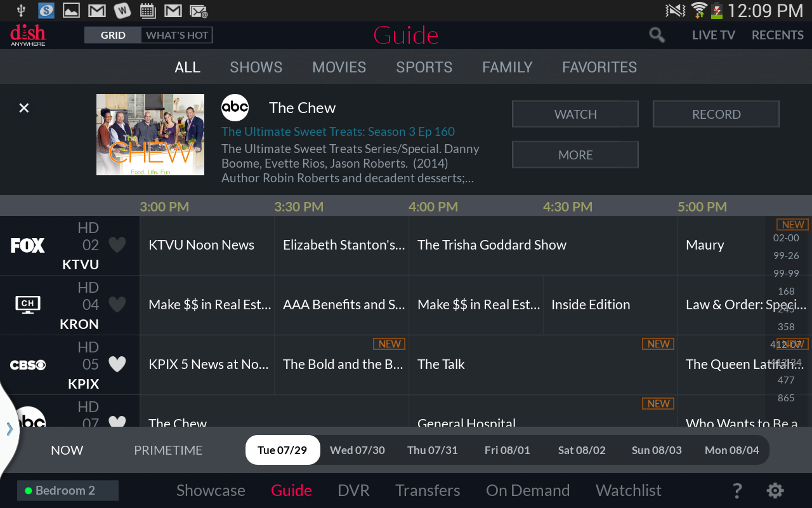
Task: Close the program details panel
Action: (24, 108)
